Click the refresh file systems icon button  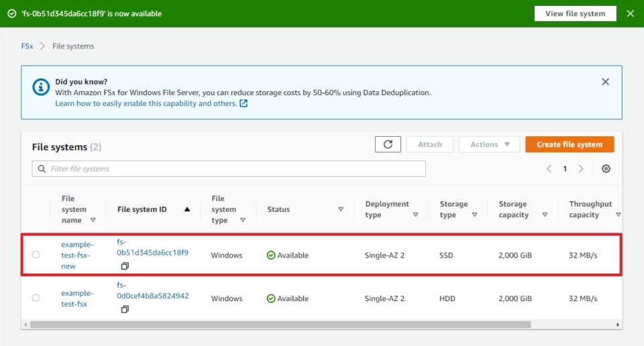point(388,144)
